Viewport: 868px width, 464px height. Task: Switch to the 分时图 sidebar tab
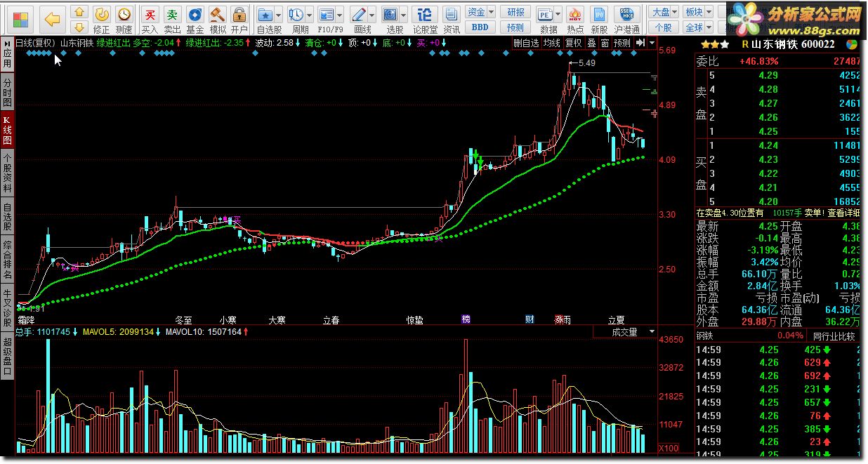pos(7,93)
